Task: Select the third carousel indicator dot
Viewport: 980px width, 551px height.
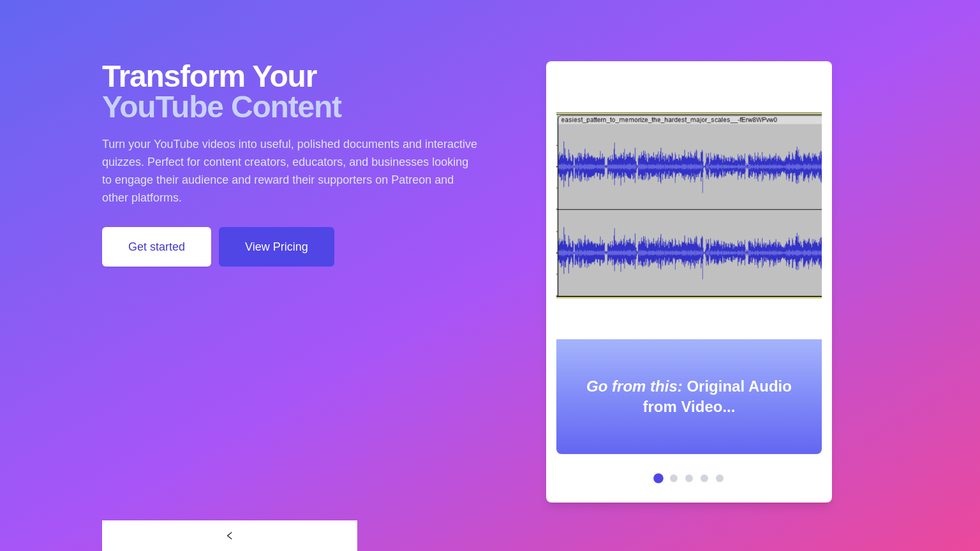Action: [689, 478]
